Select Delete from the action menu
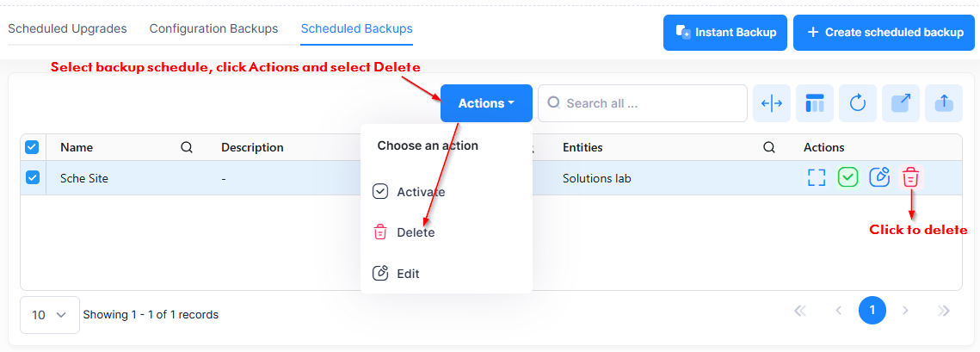 coord(415,232)
